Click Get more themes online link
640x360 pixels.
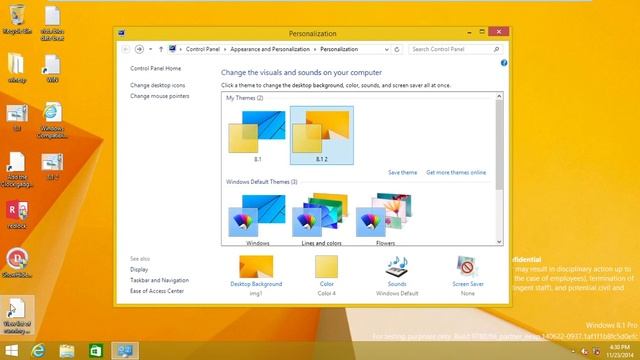pos(456,173)
